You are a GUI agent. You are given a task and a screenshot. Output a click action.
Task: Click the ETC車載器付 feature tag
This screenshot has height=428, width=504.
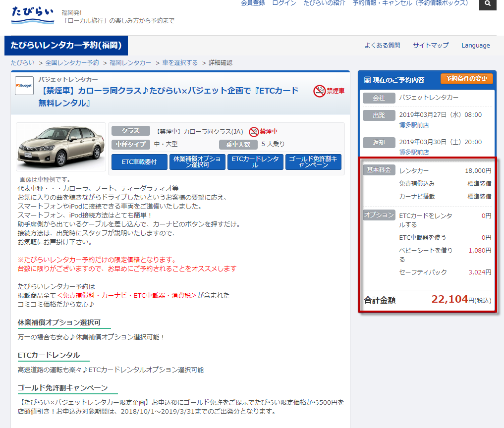[x=139, y=162]
